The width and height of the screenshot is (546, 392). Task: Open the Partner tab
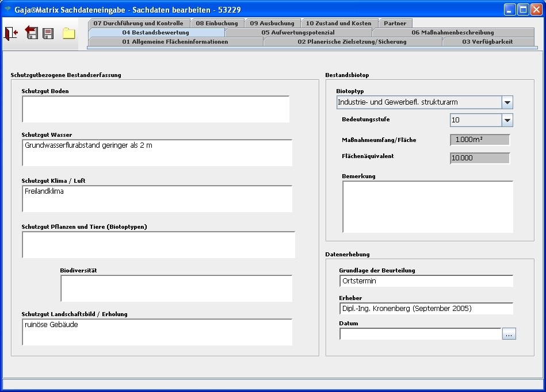point(395,24)
